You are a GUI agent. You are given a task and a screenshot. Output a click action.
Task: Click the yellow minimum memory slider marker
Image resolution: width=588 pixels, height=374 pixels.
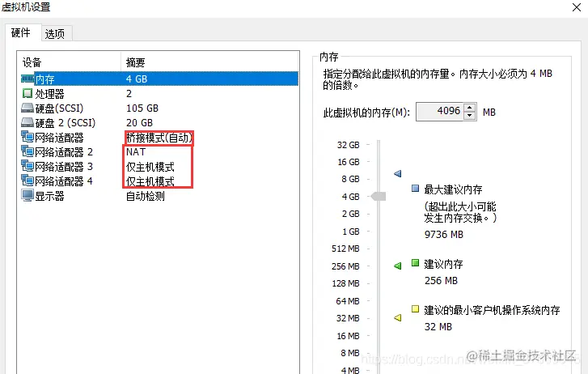(397, 317)
